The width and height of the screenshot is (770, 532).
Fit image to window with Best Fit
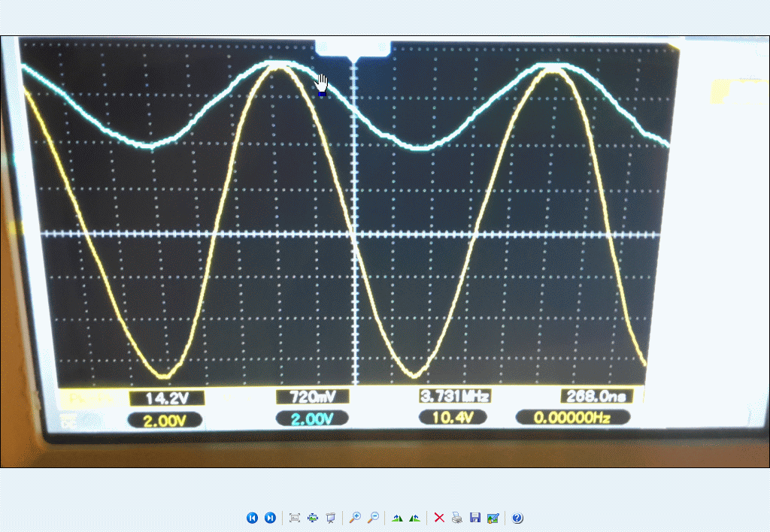tap(295, 518)
